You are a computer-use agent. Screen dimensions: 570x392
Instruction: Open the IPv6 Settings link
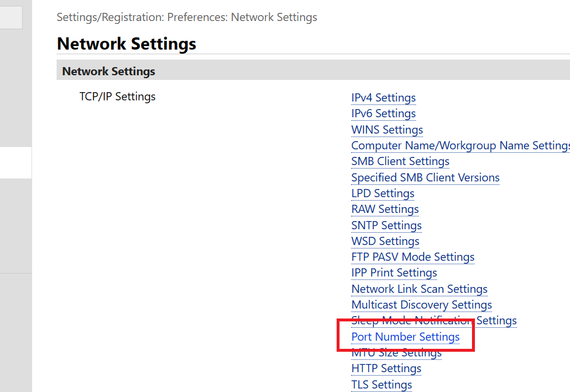tap(383, 113)
